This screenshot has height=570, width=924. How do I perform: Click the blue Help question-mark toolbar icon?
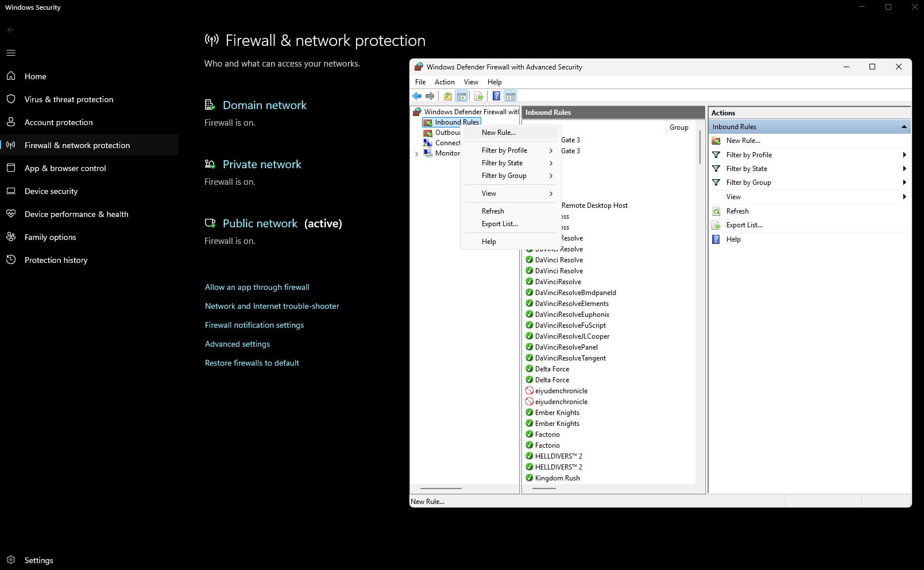coord(496,96)
